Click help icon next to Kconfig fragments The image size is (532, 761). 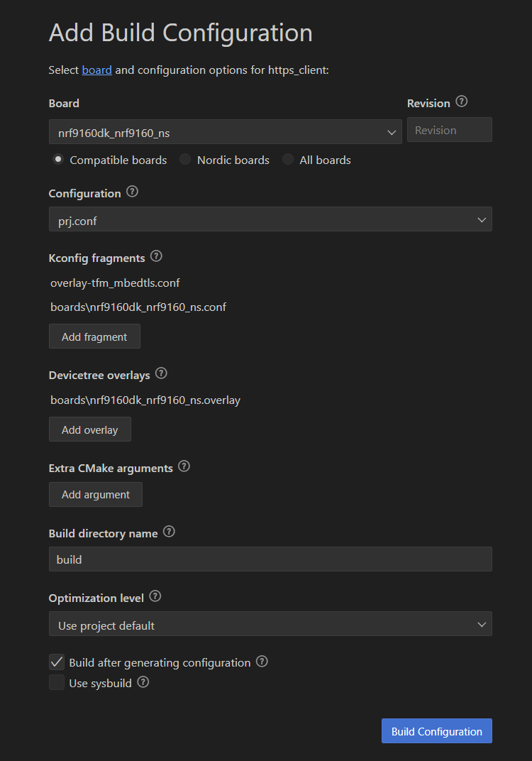(156, 256)
